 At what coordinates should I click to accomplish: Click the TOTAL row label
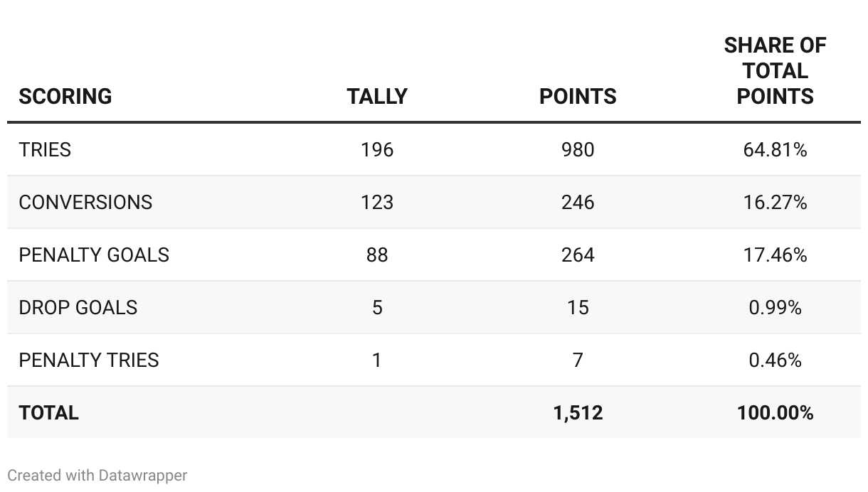[x=48, y=413]
